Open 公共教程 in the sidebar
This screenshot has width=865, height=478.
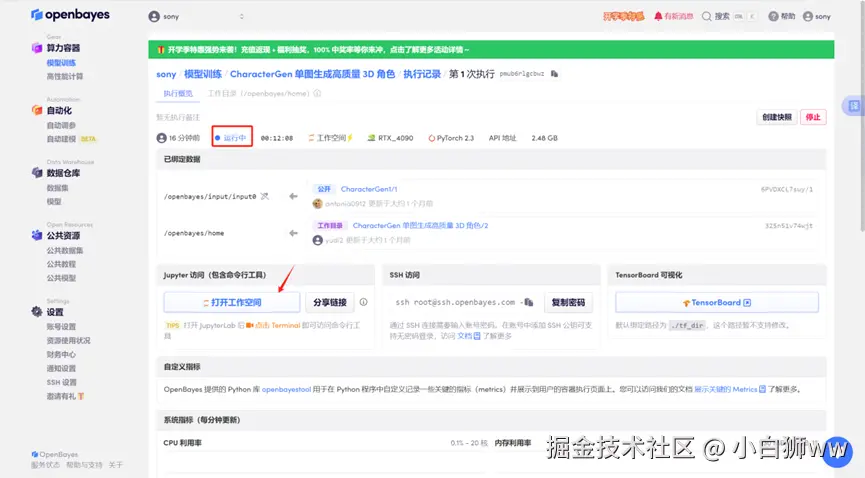click(61, 264)
